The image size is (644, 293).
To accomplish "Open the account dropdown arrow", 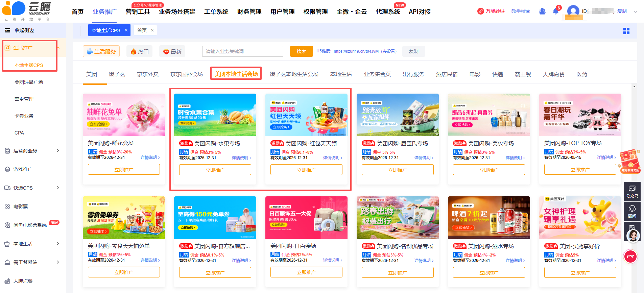I will 635,12.
